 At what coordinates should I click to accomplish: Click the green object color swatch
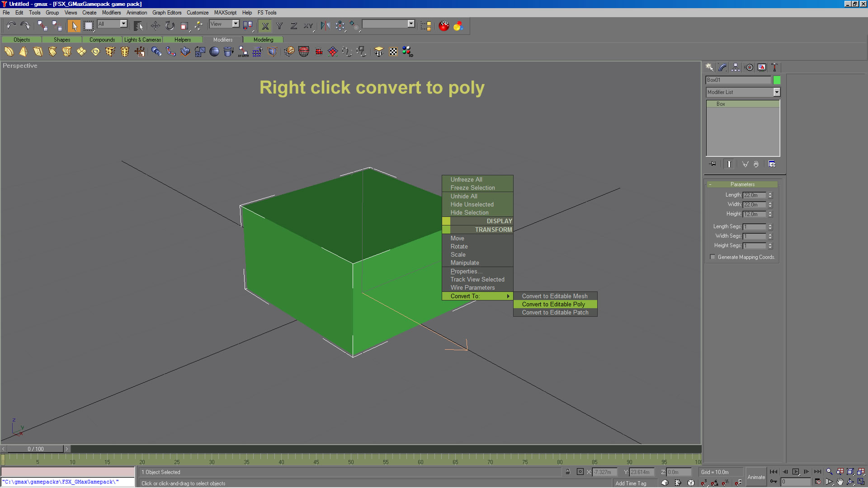(777, 80)
